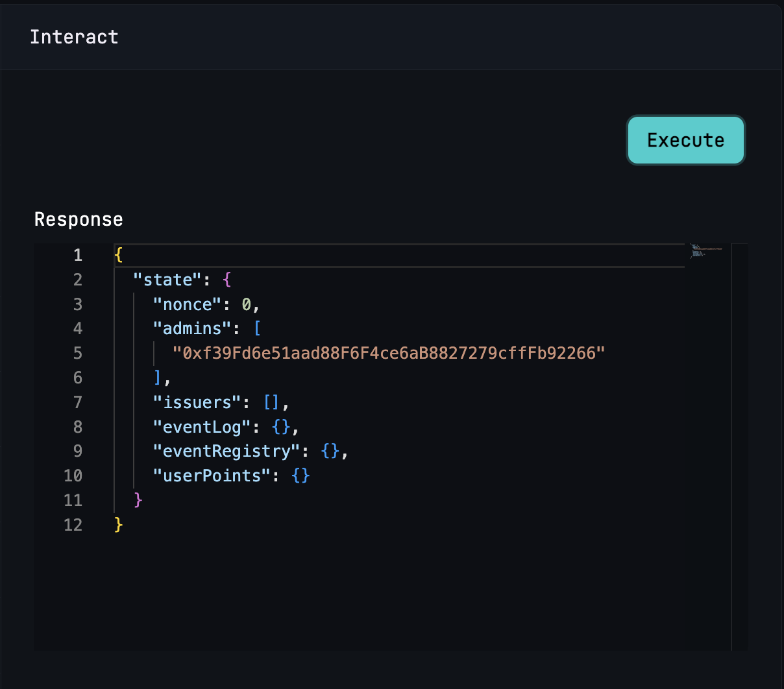Click line number 1 in gutter
Viewport: 784px width, 689px height.
pos(78,255)
